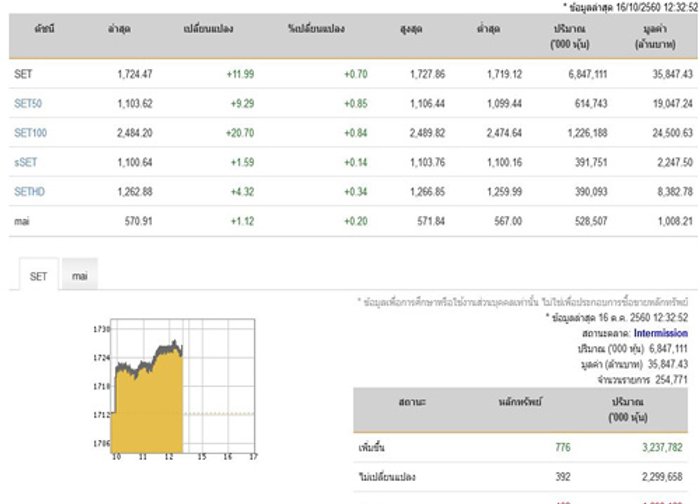
Task: Select mai high value 571.84
Action: [431, 221]
